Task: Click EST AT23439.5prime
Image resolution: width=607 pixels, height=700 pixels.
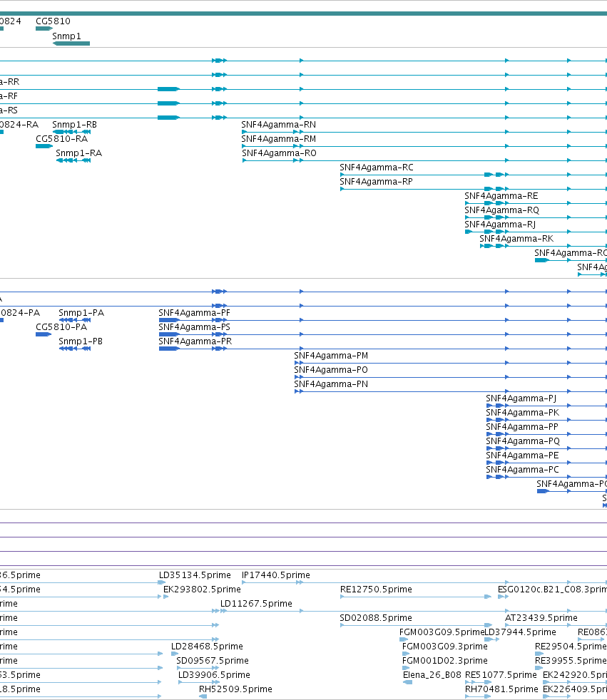Action: coord(541,618)
